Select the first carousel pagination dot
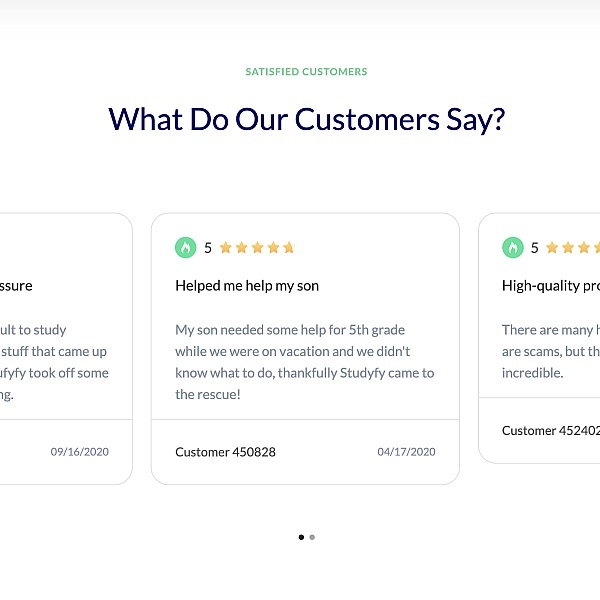 (301, 537)
